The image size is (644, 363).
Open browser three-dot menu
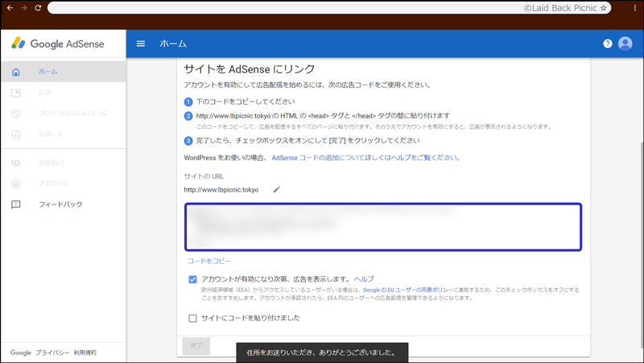[634, 8]
